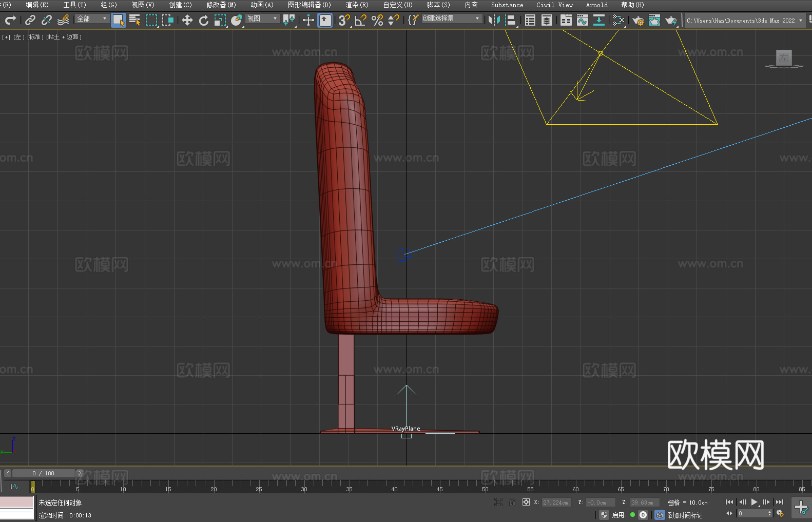Click the X coordinate field

[556, 502]
